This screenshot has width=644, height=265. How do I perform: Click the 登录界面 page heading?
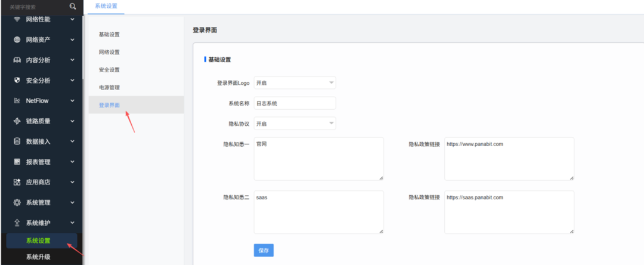point(205,30)
